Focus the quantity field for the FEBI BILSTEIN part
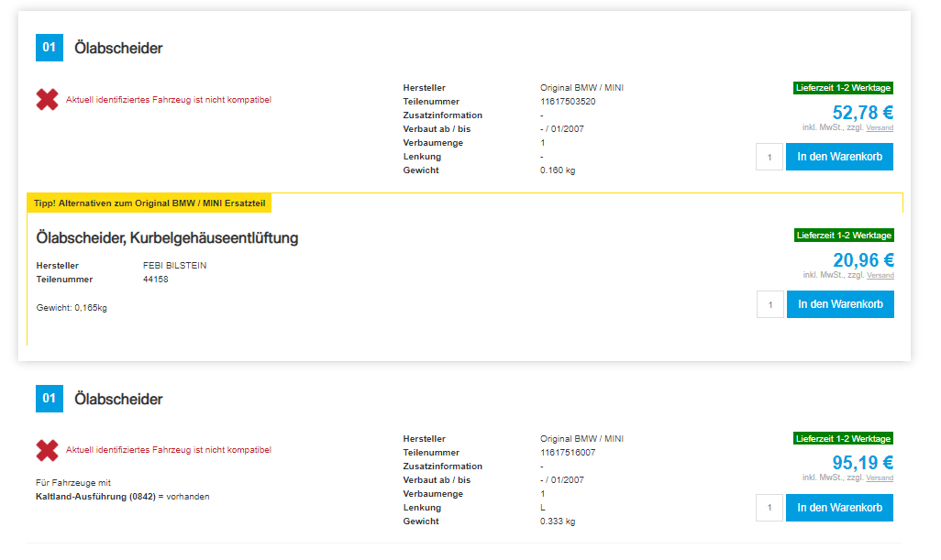941x560 pixels. [769, 304]
